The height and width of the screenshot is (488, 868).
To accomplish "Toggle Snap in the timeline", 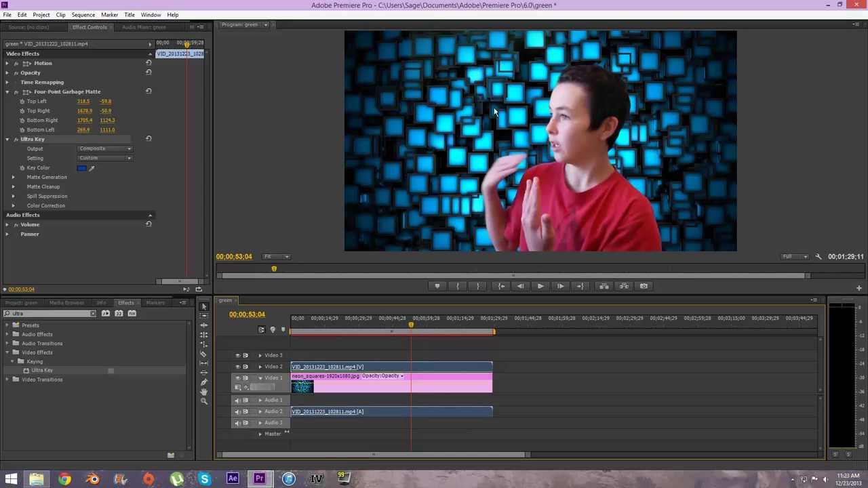I will point(261,330).
